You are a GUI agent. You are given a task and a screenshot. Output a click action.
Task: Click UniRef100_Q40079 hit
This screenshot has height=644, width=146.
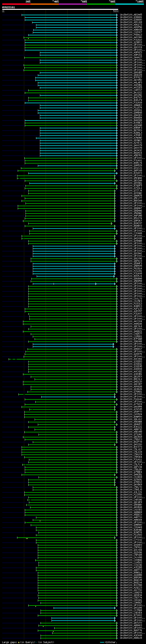click(131, 146)
